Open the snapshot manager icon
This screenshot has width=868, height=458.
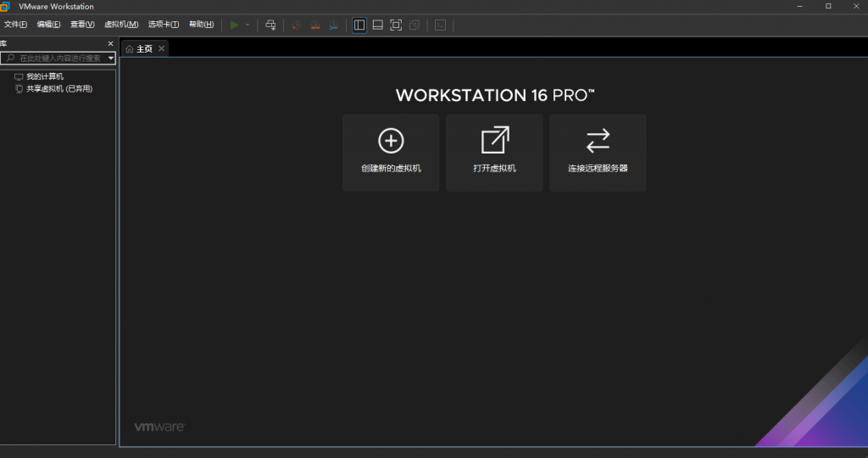[x=333, y=25]
